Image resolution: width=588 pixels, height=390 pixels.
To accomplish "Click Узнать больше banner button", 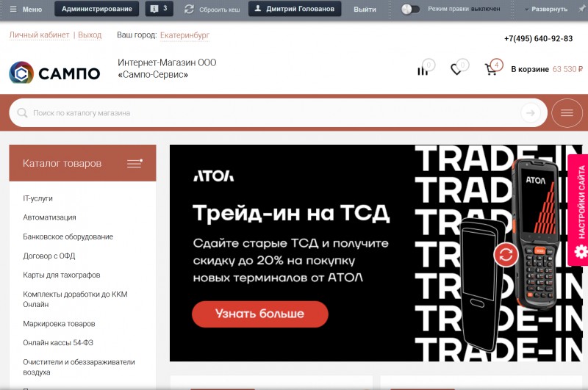I will pos(260,314).
